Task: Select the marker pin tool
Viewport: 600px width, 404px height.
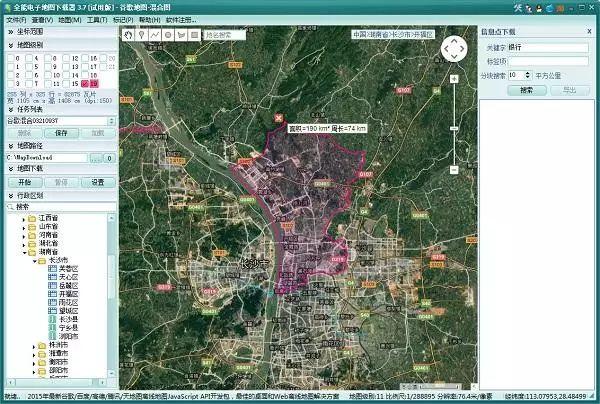Action: click(x=142, y=34)
